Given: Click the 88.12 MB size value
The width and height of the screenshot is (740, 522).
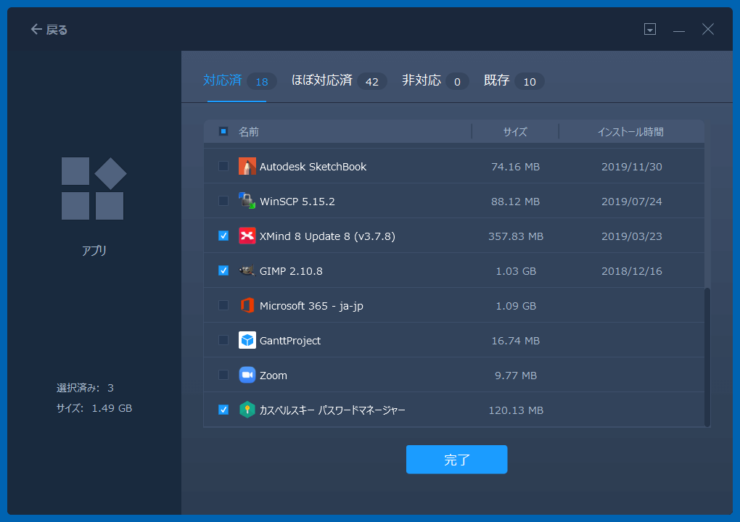Looking at the screenshot, I should [515, 202].
